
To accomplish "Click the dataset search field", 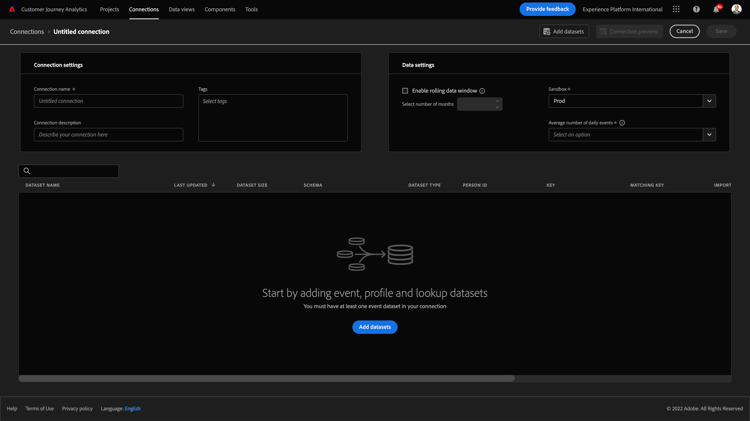I will pos(68,171).
